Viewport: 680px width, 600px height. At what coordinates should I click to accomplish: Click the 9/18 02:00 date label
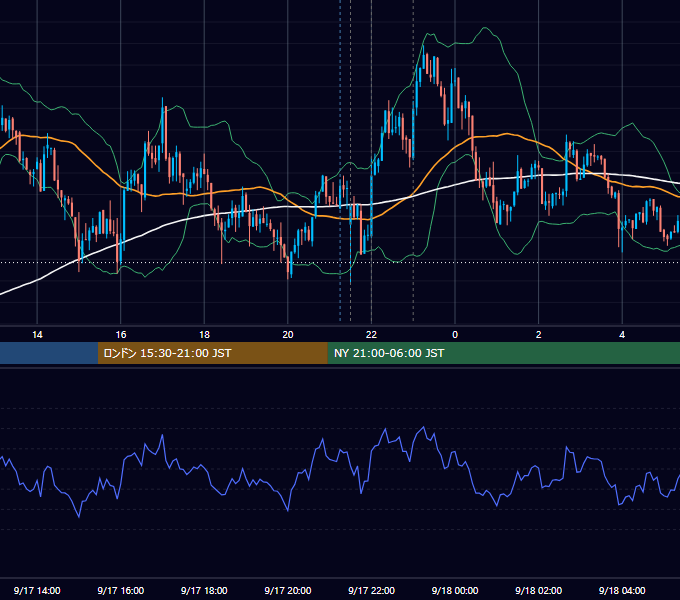pyautogui.click(x=538, y=590)
